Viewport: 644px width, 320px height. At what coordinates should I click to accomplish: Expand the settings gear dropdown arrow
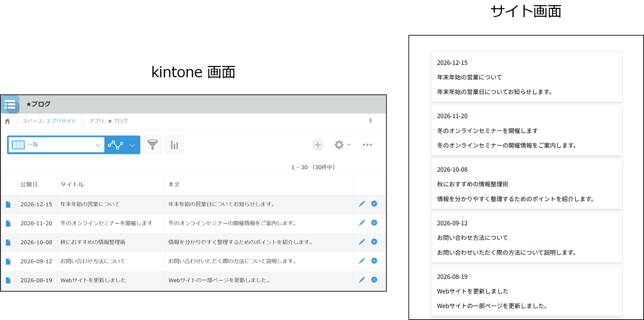click(349, 145)
